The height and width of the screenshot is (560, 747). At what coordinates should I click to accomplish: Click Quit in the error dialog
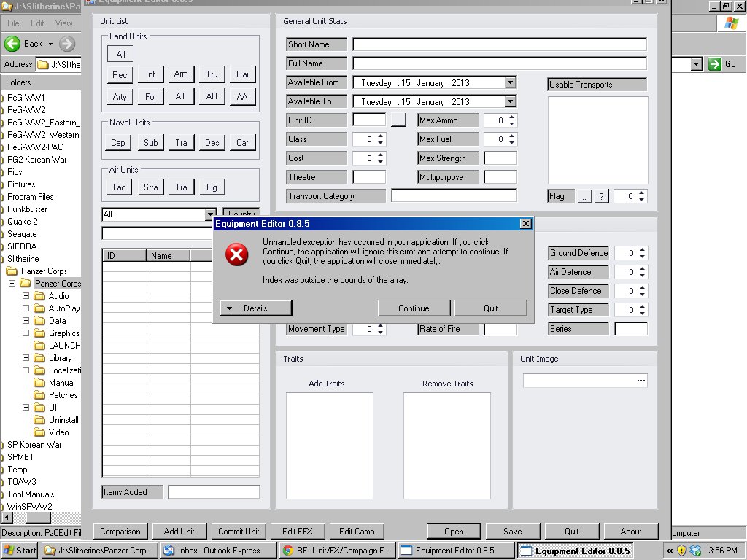491,308
